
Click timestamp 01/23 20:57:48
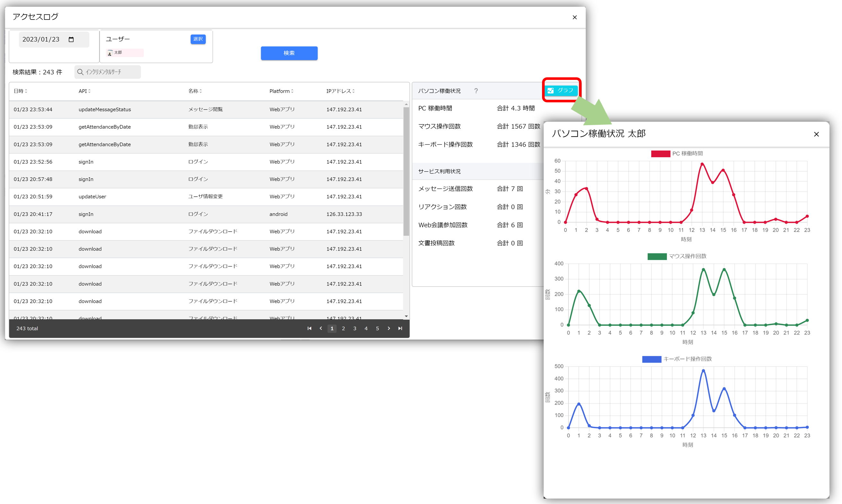(33, 179)
